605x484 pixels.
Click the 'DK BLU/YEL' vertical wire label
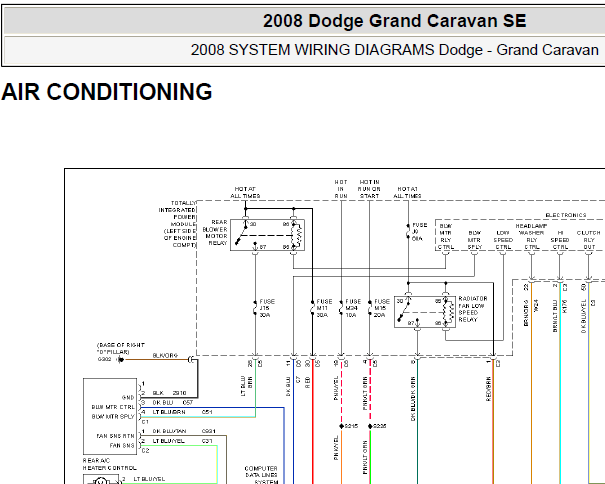coord(583,316)
